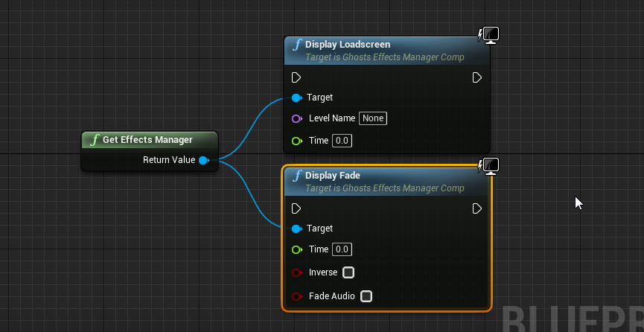Click the Inverse label
The image size is (644, 332).
(323, 272)
